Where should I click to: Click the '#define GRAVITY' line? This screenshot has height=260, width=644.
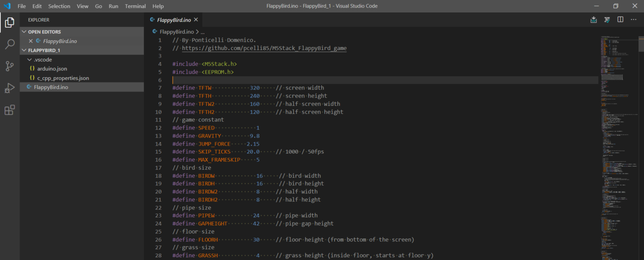tap(216, 136)
